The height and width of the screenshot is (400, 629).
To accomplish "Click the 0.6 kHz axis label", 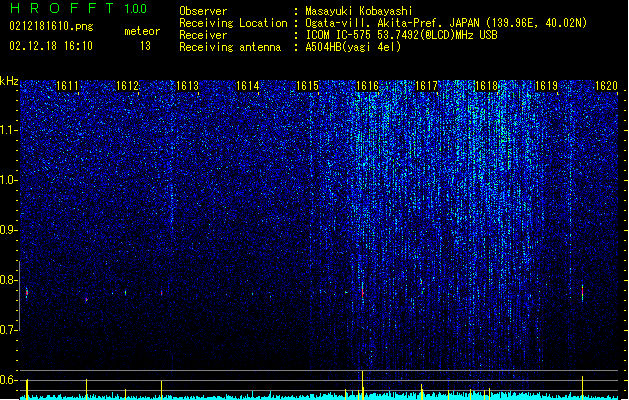I will [9, 380].
